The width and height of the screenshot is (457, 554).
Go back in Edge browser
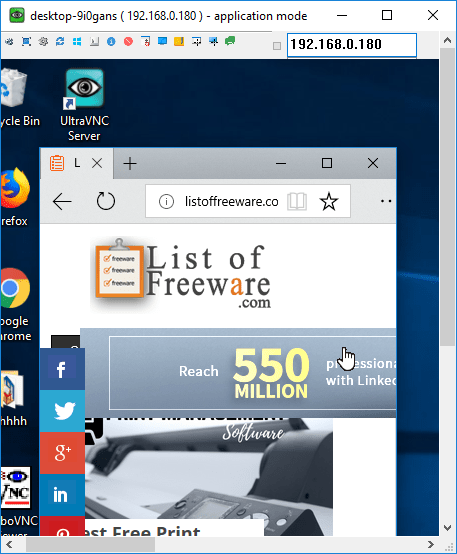pos(62,201)
